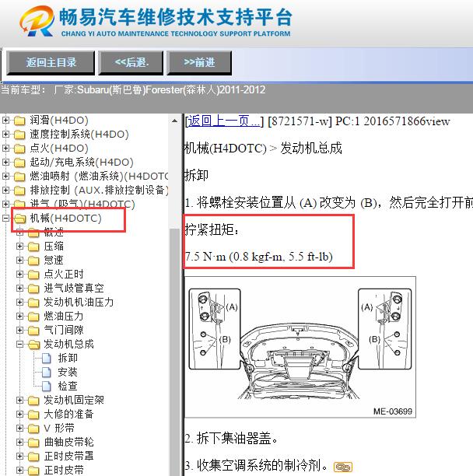
Task: Open the 检查 page in tree
Action: point(68,386)
